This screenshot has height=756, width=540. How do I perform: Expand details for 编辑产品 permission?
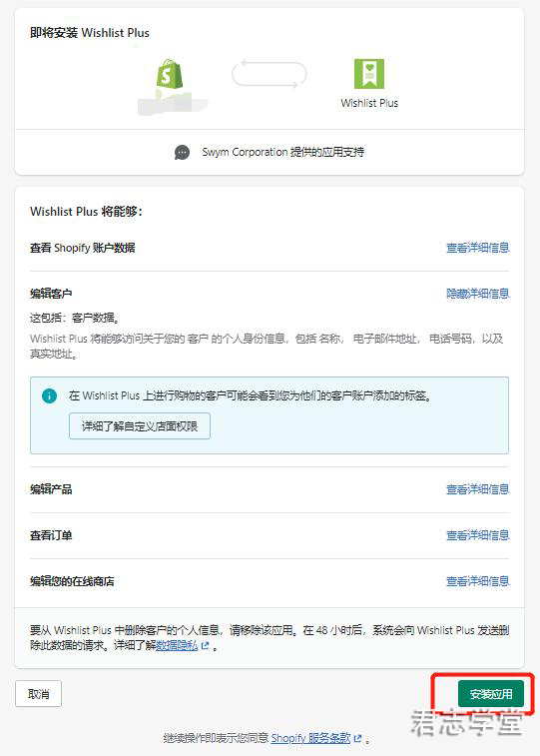pyautogui.click(x=477, y=489)
